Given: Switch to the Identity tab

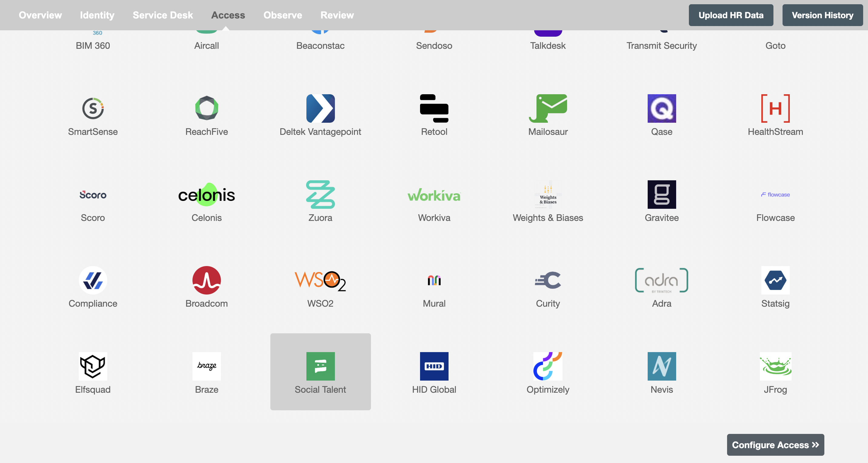Looking at the screenshot, I should click(96, 14).
